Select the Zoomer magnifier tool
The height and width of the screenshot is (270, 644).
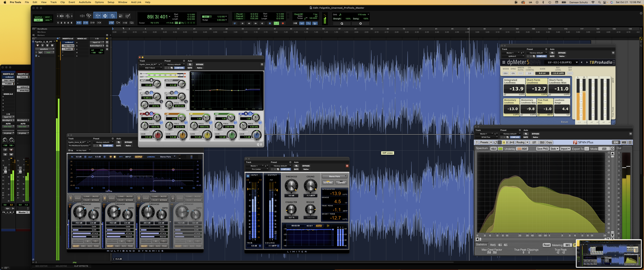(89, 16)
